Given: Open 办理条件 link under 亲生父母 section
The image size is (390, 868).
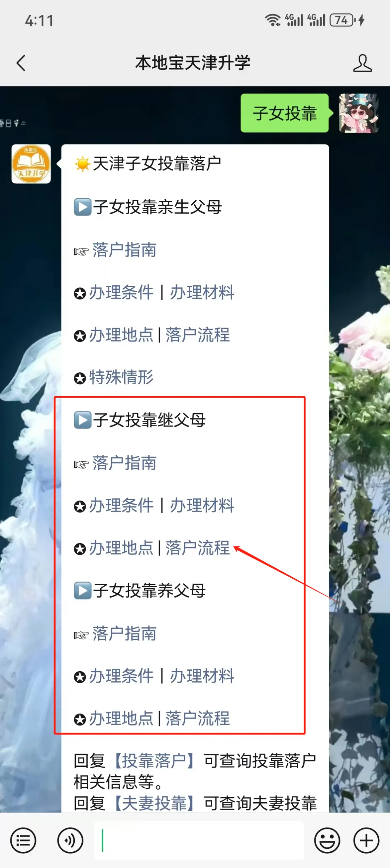Looking at the screenshot, I should point(121,292).
